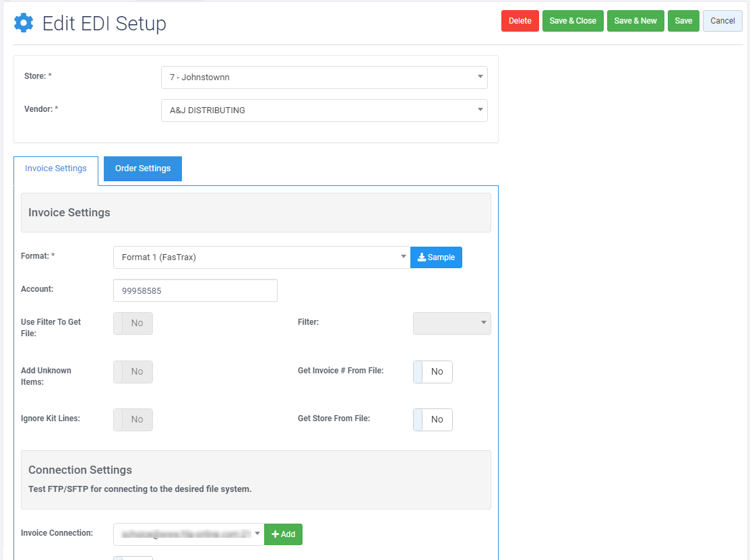Click the Save & New button

click(x=635, y=21)
